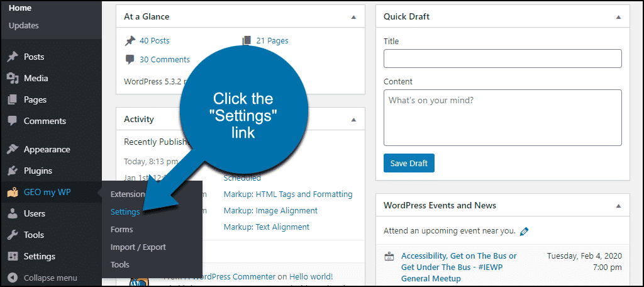
Task: Select Extensions in GEO my WP submenu
Action: (x=127, y=194)
